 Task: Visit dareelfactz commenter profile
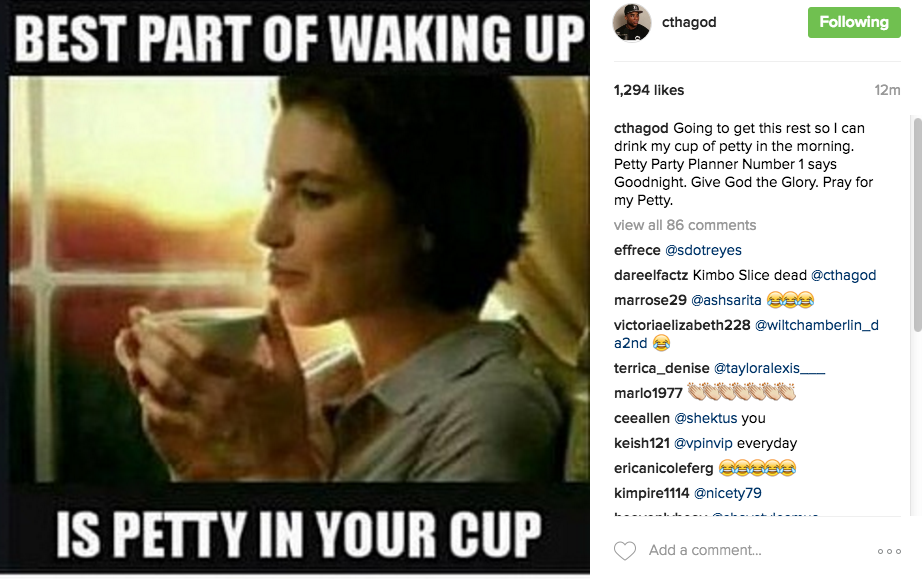651,275
